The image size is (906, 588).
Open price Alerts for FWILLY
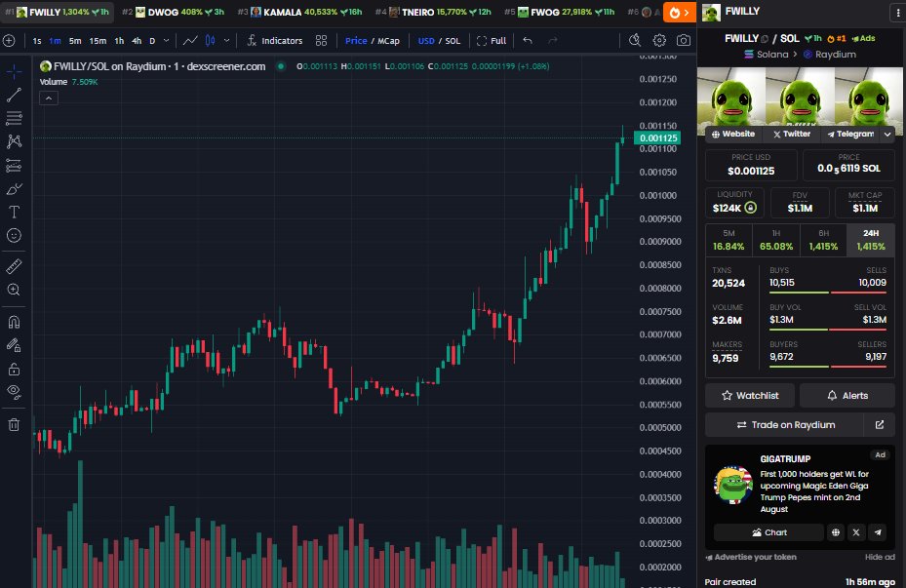(x=847, y=396)
